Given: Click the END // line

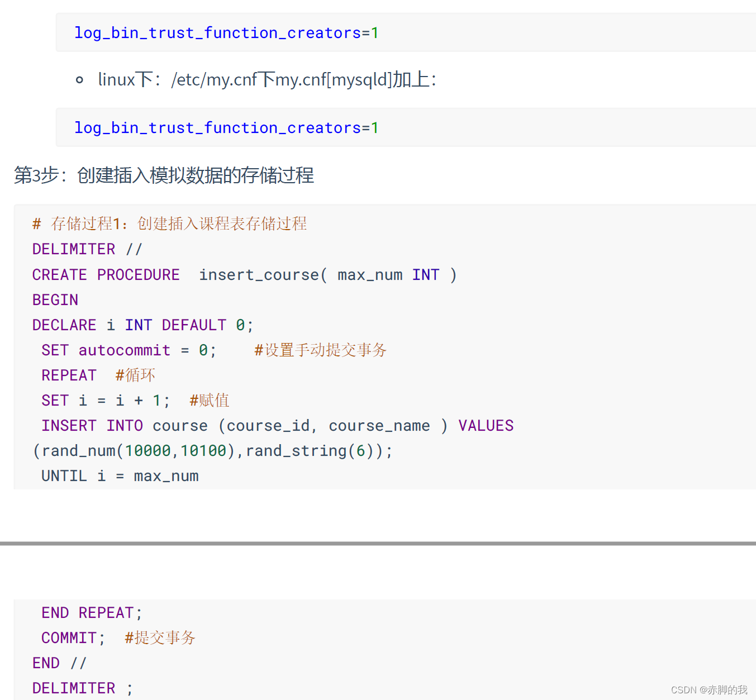Looking at the screenshot, I should tap(59, 663).
